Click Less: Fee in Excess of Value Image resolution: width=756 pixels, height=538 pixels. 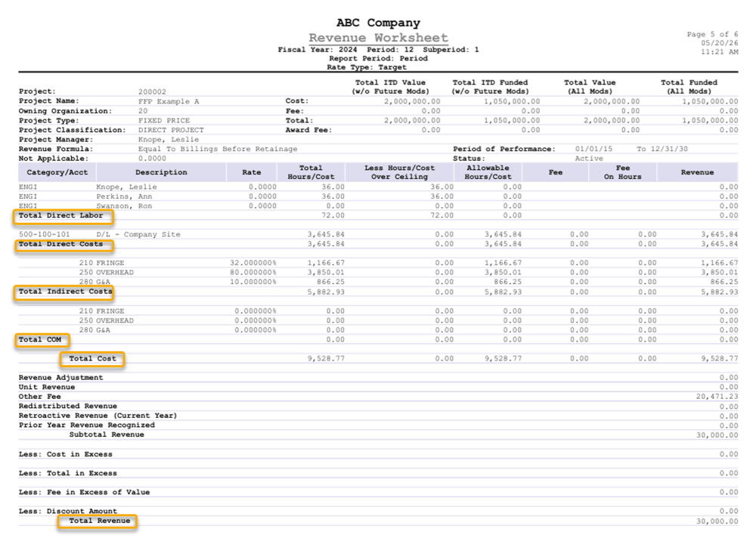84,492
